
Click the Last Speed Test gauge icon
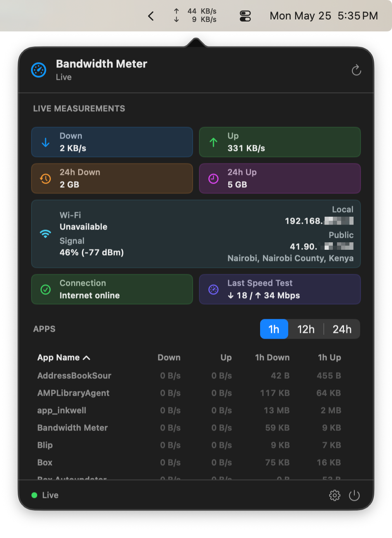click(x=213, y=289)
